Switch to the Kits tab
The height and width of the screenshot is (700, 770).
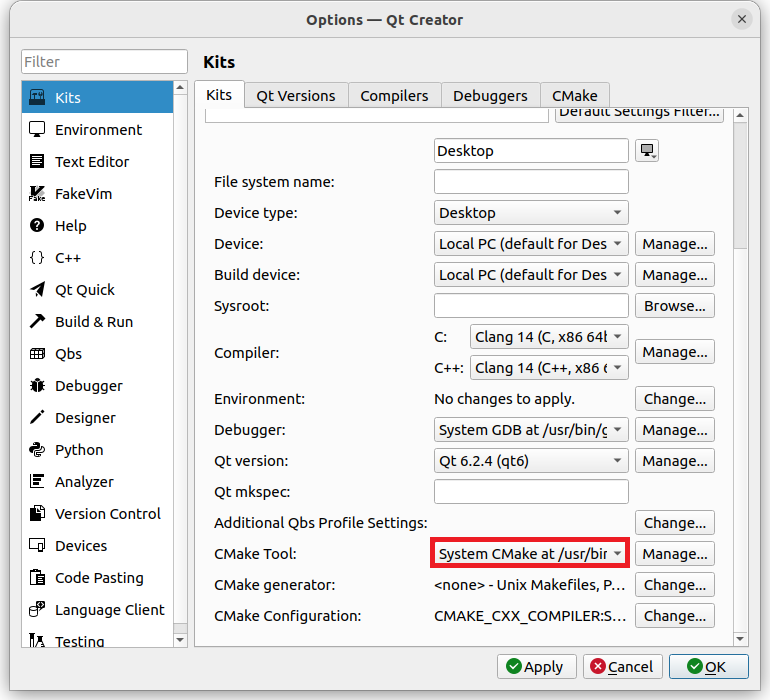(219, 95)
